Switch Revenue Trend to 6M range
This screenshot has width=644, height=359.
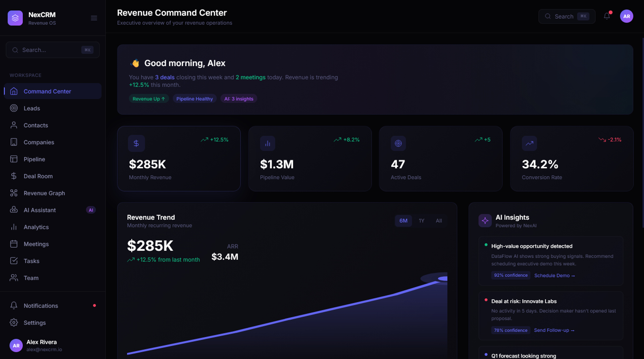tap(403, 221)
